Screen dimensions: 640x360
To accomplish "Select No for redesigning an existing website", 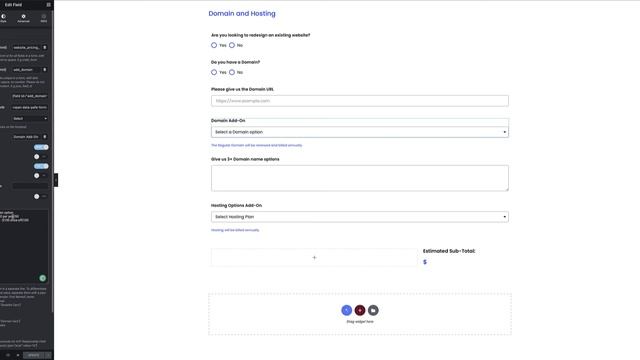I will coord(232,45).
